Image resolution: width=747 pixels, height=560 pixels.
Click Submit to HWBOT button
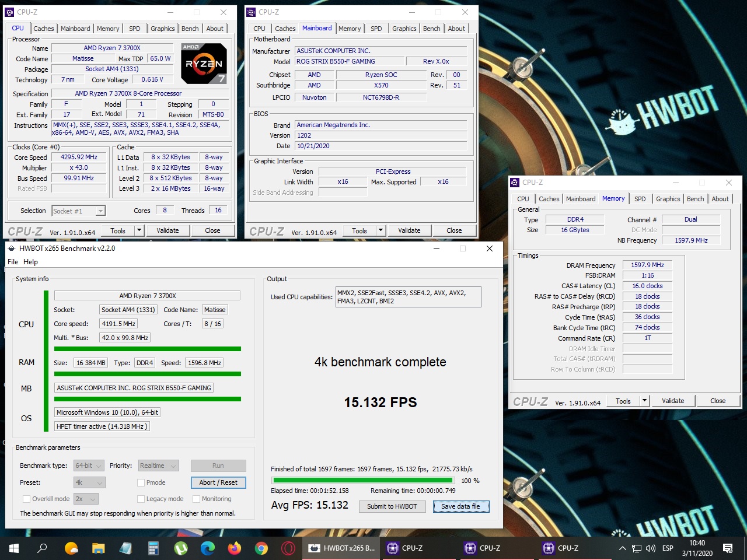(x=392, y=506)
